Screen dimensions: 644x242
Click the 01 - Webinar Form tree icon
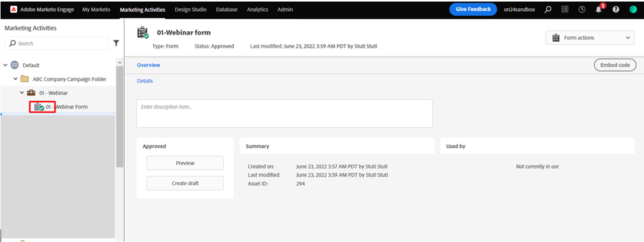[x=39, y=107]
